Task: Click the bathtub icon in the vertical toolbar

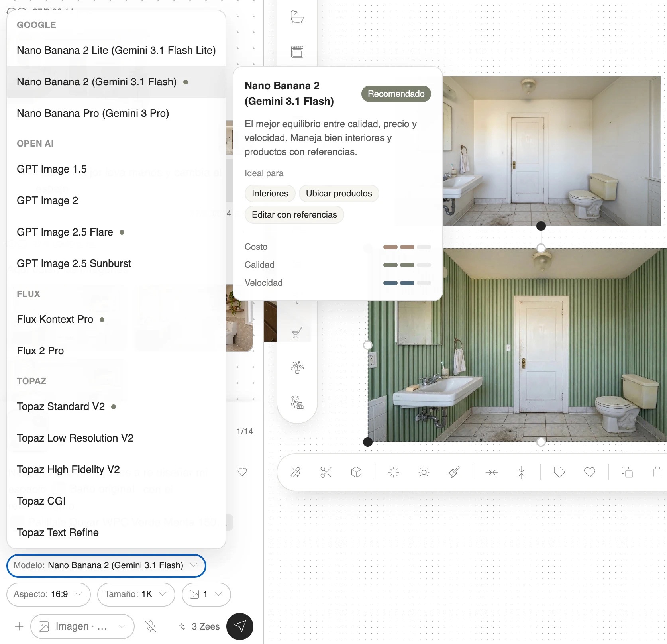Action: coord(297,17)
